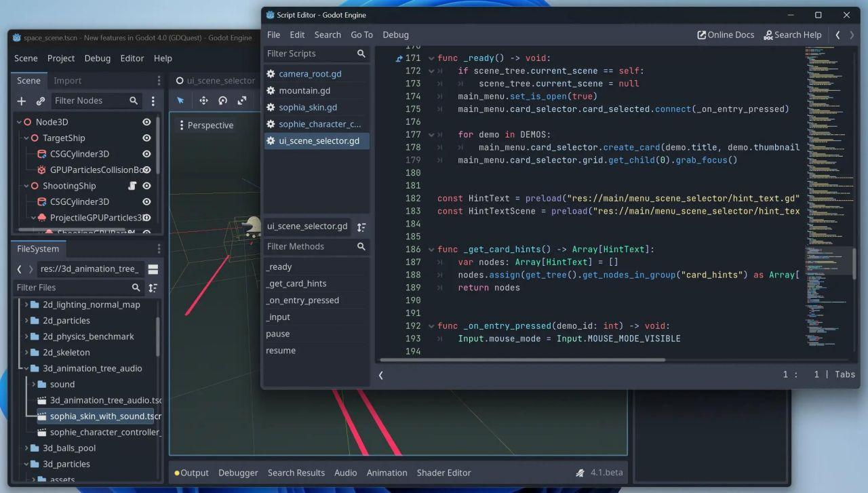
Task: Go back in FileSystem path history
Action: [x=19, y=269]
